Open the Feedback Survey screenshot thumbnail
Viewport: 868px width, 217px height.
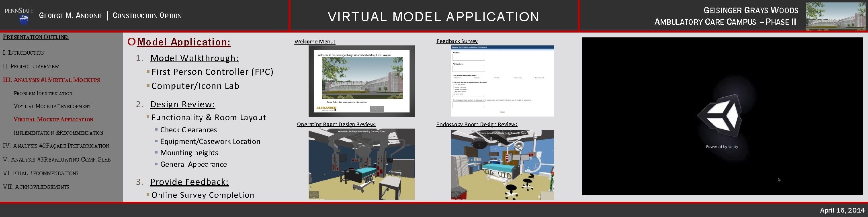point(502,81)
